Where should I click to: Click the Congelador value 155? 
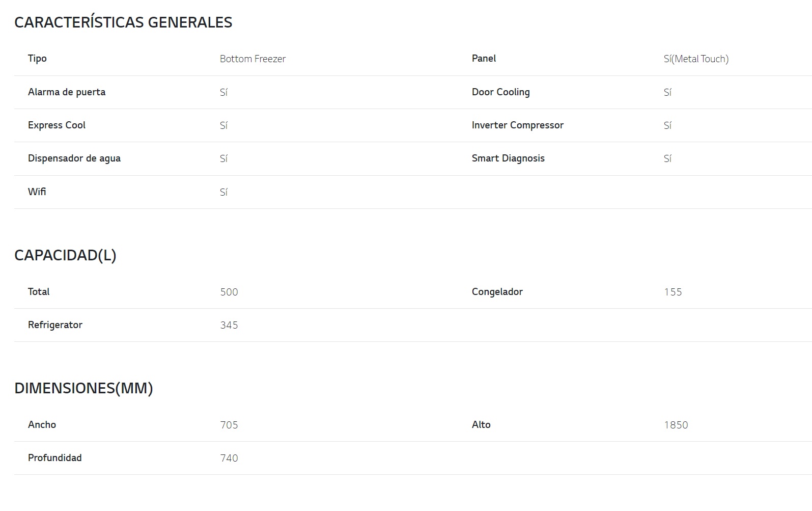tap(673, 292)
